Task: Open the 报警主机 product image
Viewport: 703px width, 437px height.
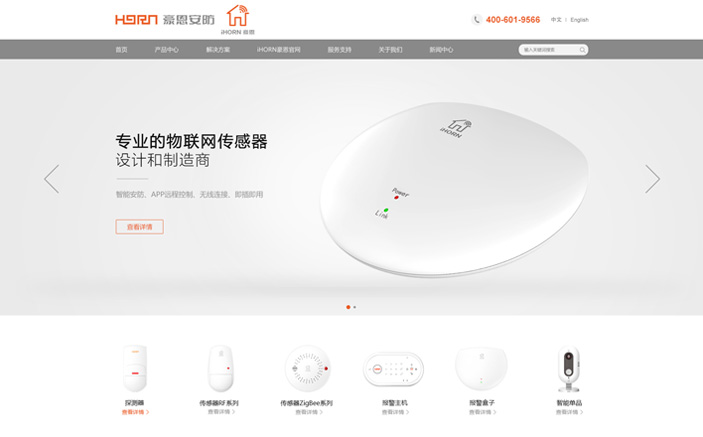Action: (393, 369)
